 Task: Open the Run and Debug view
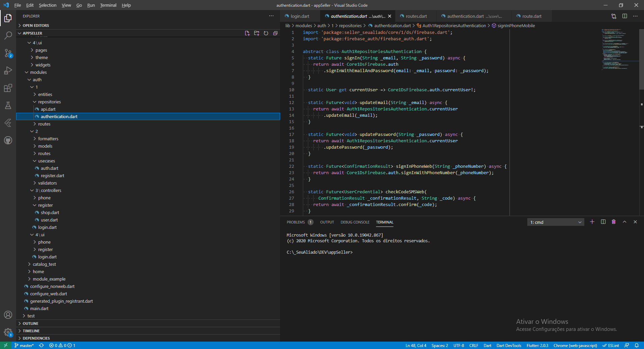(x=8, y=70)
